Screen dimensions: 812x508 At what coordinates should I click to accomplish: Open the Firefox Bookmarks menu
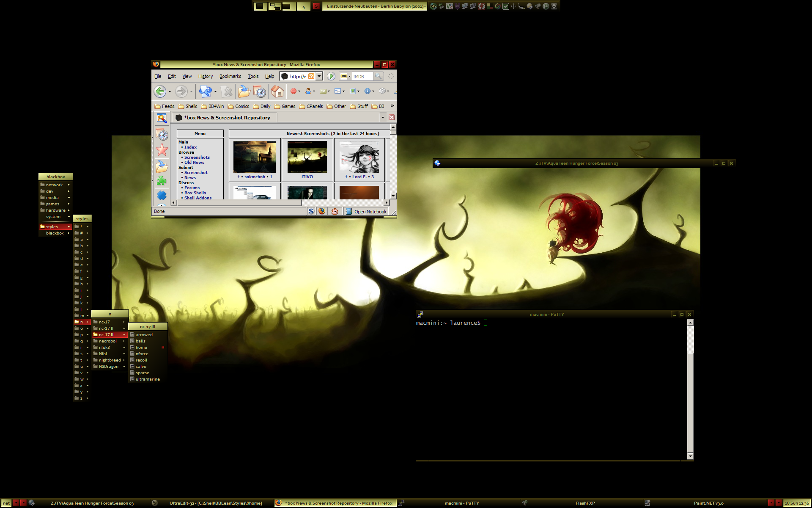click(230, 76)
